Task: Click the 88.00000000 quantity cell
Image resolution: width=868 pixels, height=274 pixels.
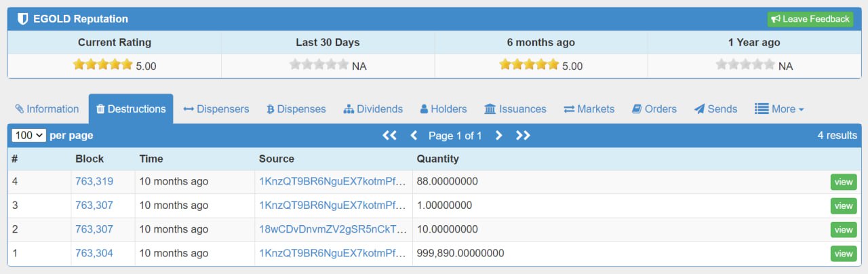Action: pos(448,181)
